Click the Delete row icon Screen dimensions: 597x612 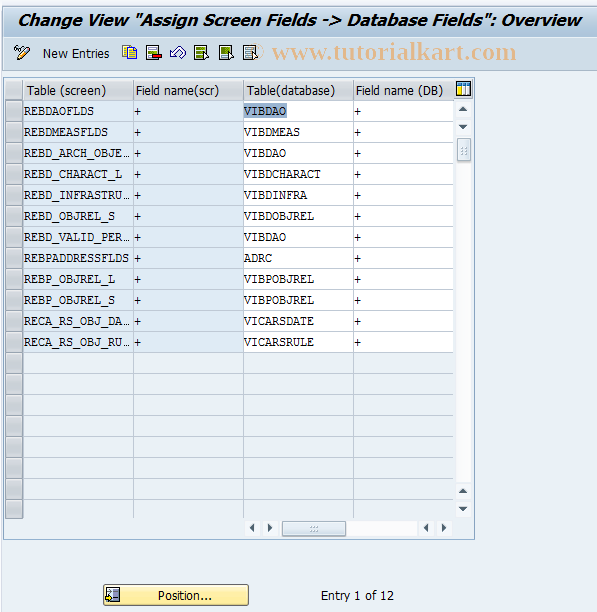(x=154, y=53)
